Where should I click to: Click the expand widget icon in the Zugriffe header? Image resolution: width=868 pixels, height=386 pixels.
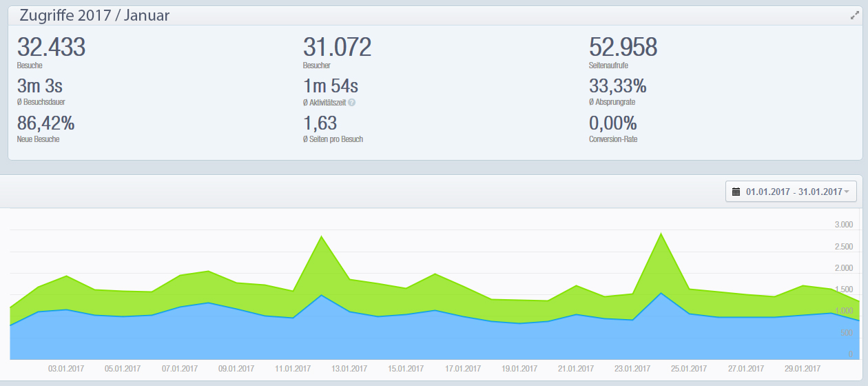(855, 15)
